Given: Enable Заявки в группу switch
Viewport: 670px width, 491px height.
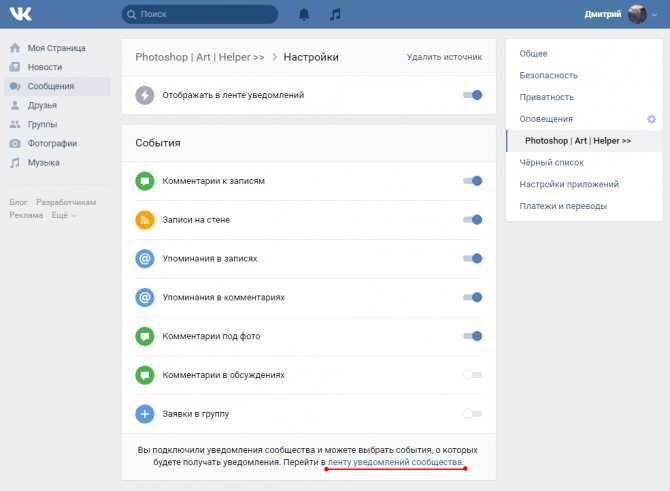Looking at the screenshot, I should coord(473,414).
